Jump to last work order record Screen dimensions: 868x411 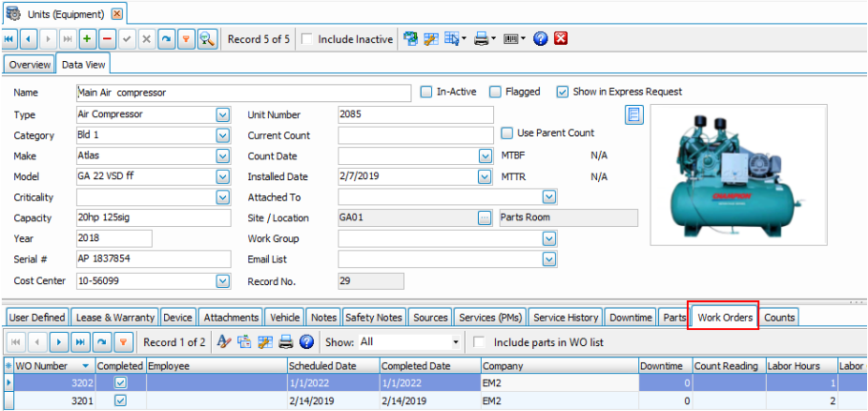coord(80,342)
